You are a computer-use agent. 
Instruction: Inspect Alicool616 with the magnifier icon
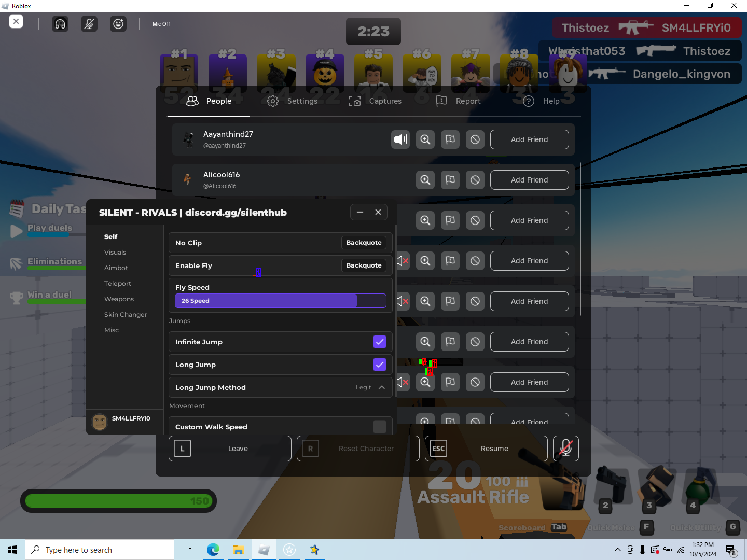[x=425, y=180]
